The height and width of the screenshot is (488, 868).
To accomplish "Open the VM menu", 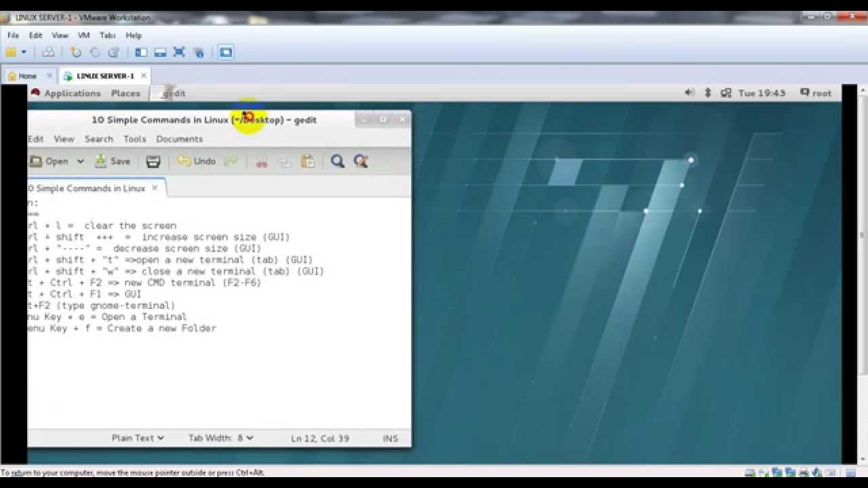I will tap(84, 35).
